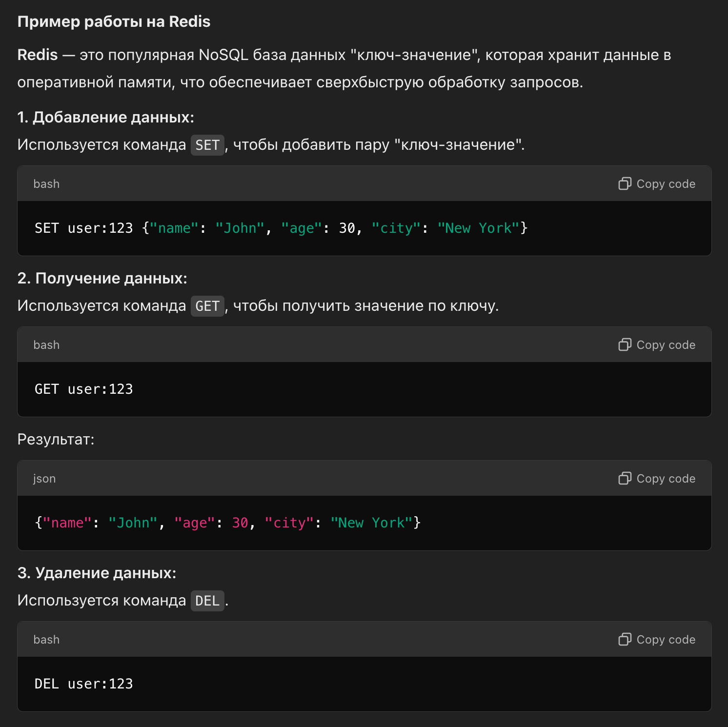Click the 'SET user:123' command text
The width and height of the screenshot is (728, 727).
(x=83, y=228)
